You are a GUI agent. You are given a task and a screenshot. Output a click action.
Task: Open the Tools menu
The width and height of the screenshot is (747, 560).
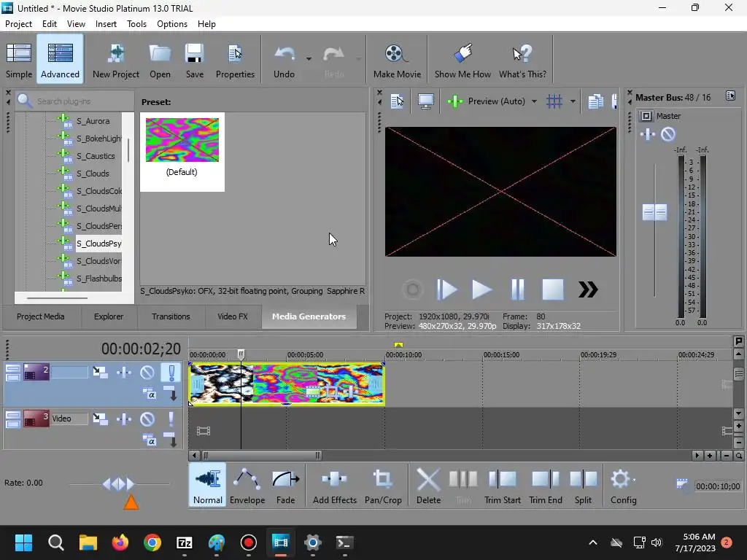pyautogui.click(x=136, y=24)
